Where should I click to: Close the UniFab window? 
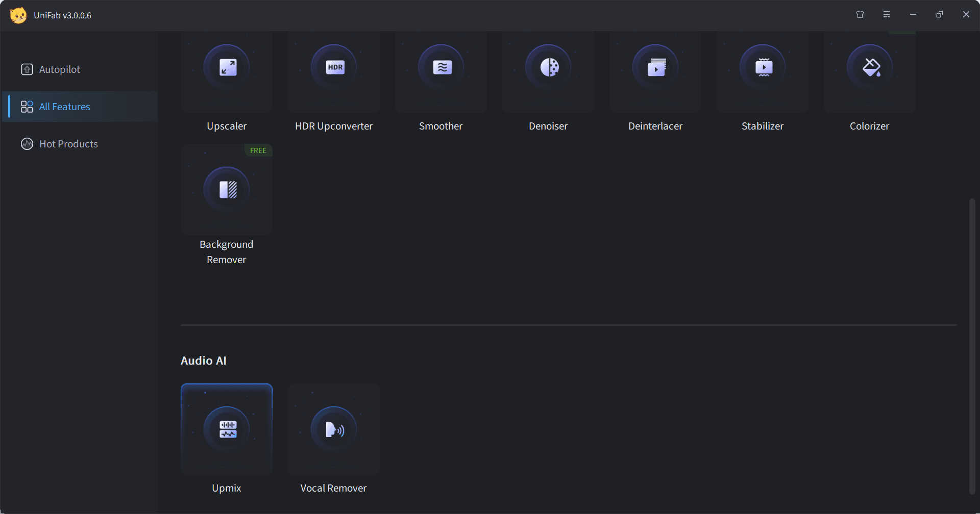pyautogui.click(x=966, y=15)
